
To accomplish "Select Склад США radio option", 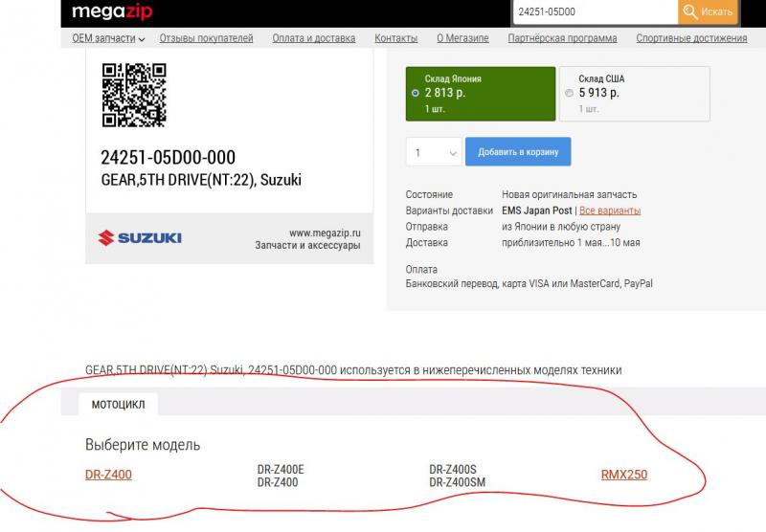I will coord(569,93).
